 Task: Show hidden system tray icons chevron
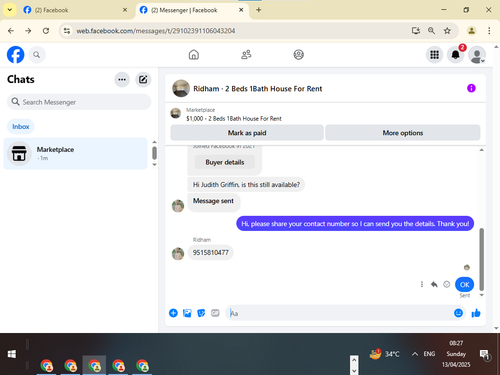point(415,354)
